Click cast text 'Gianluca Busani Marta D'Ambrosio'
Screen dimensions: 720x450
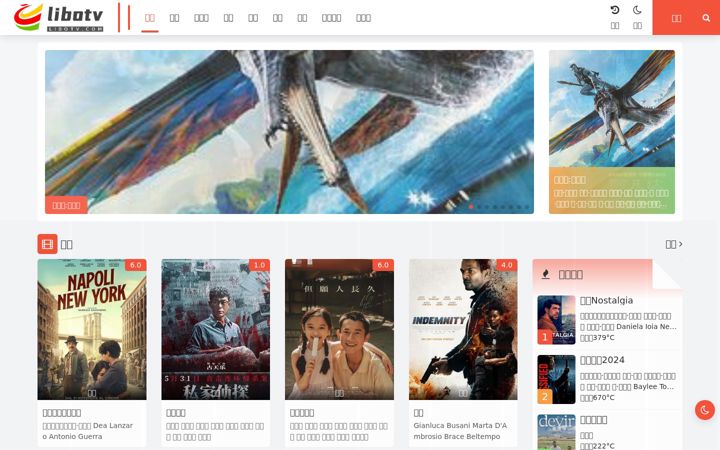point(460,431)
